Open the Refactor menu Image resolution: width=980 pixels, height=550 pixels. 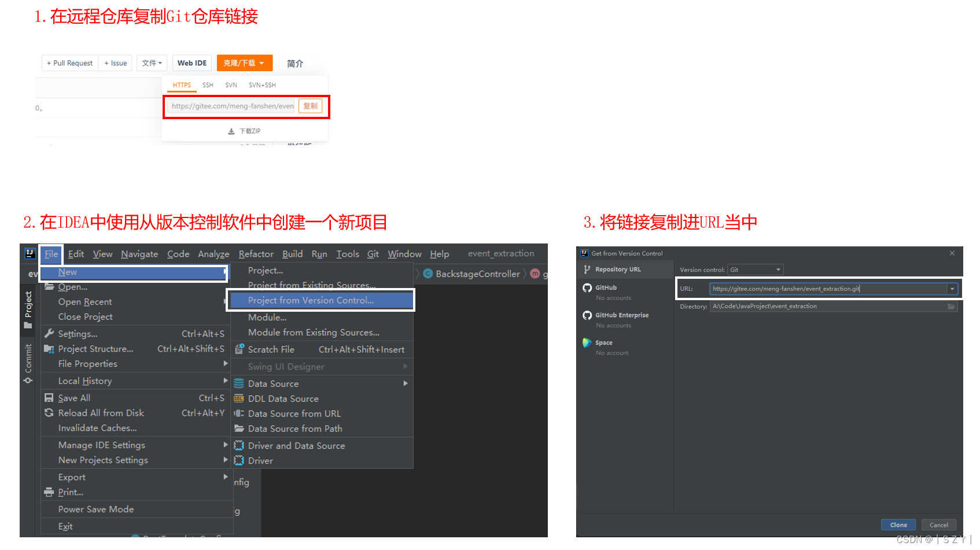[x=256, y=254]
